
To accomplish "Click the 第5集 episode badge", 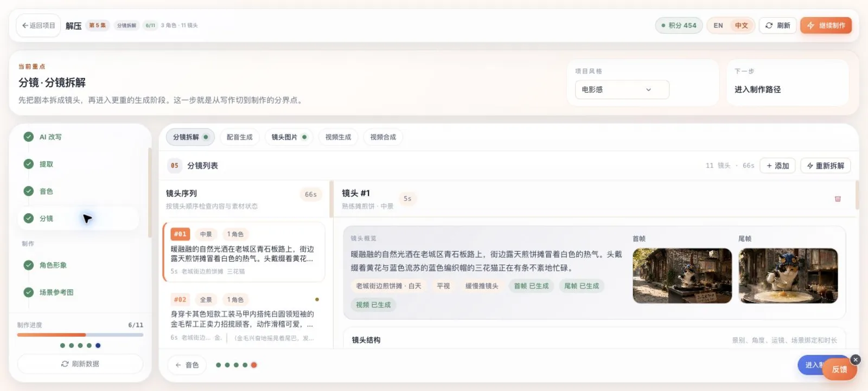I will [x=98, y=25].
